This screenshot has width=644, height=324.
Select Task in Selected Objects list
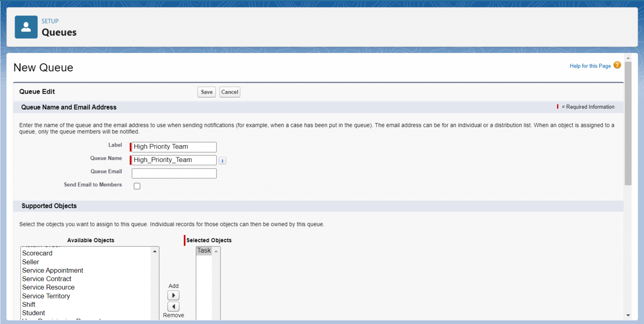pos(204,251)
